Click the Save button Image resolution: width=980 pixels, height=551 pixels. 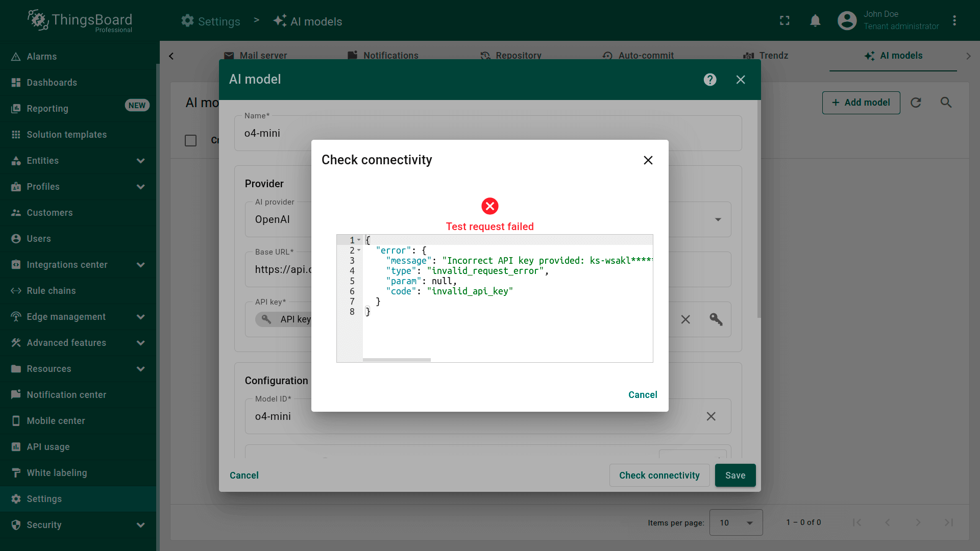click(x=735, y=475)
